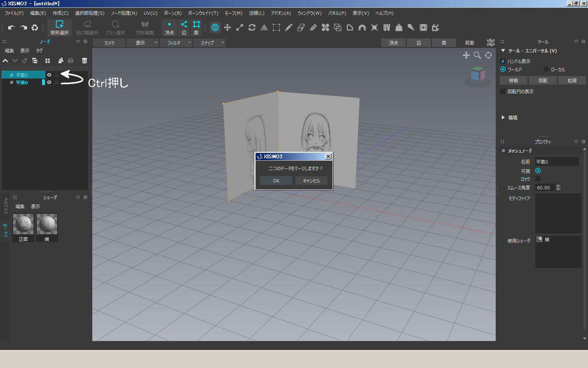Select the arch bridge tool icon
This screenshot has height=368, width=588.
coord(362,27)
